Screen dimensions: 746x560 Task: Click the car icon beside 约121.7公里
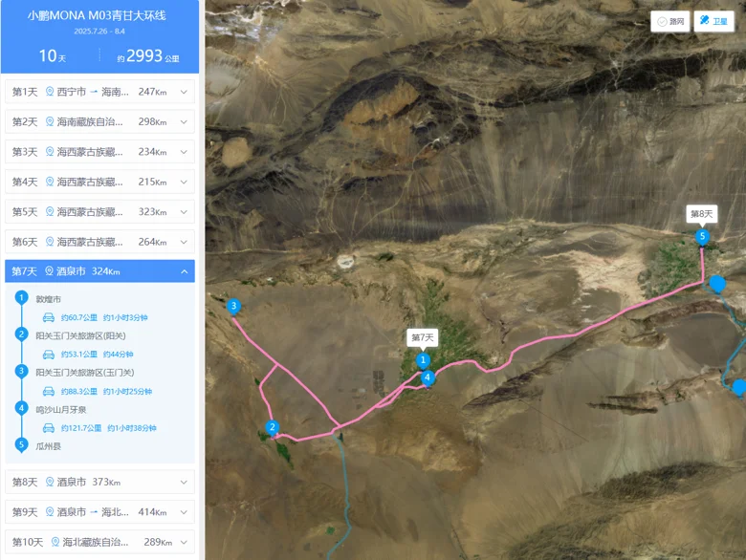pyautogui.click(x=49, y=428)
